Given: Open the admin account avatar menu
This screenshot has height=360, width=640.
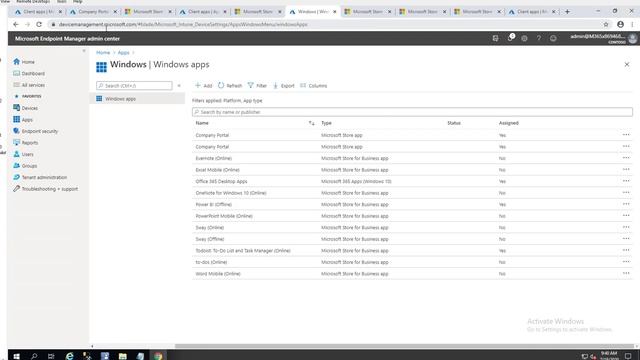Looking at the screenshot, I should coord(633,38).
